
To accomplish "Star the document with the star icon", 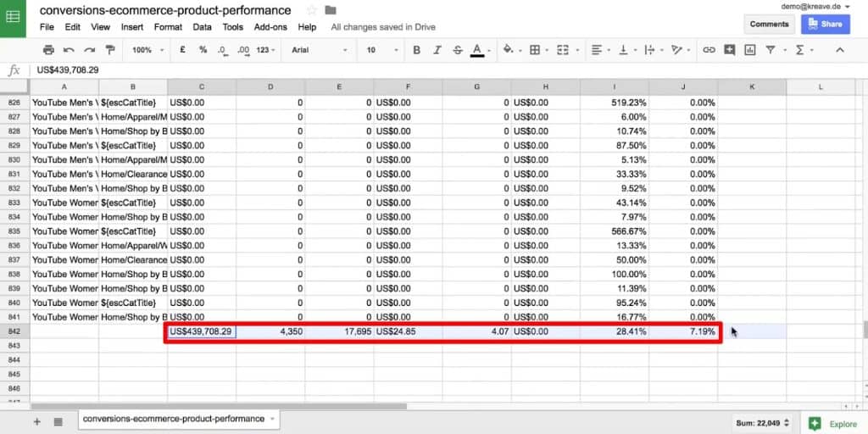I will pyautogui.click(x=312, y=10).
